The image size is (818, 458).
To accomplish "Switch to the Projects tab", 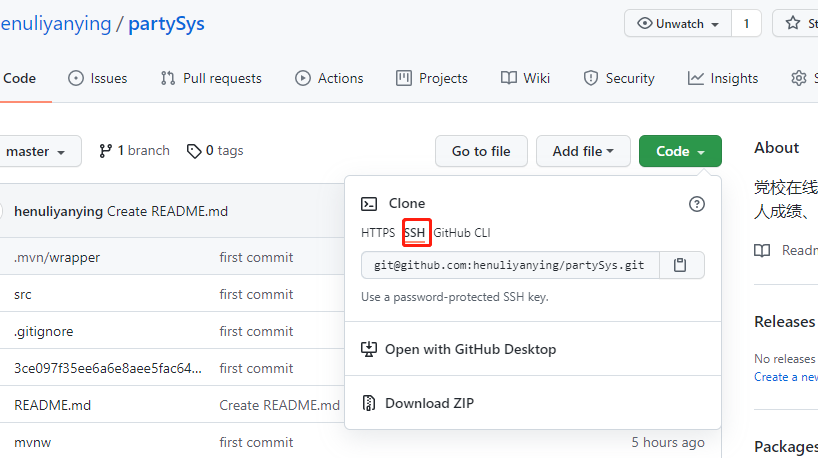I will [432, 78].
